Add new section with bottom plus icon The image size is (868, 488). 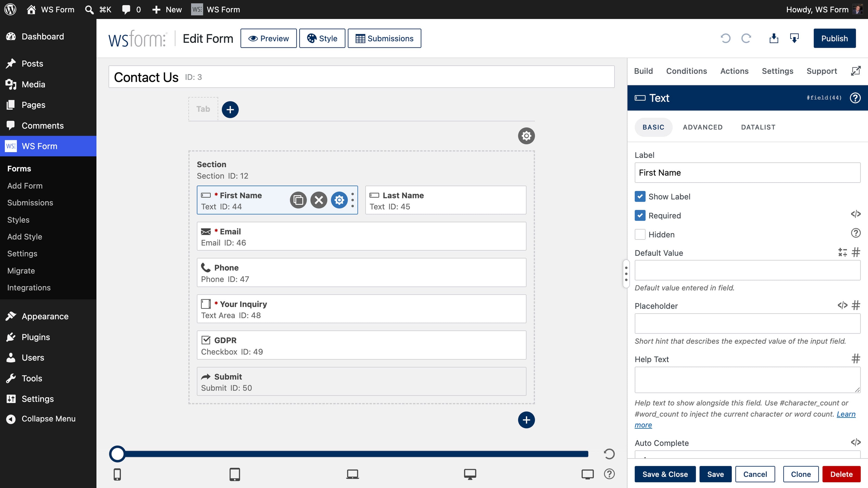tap(526, 420)
